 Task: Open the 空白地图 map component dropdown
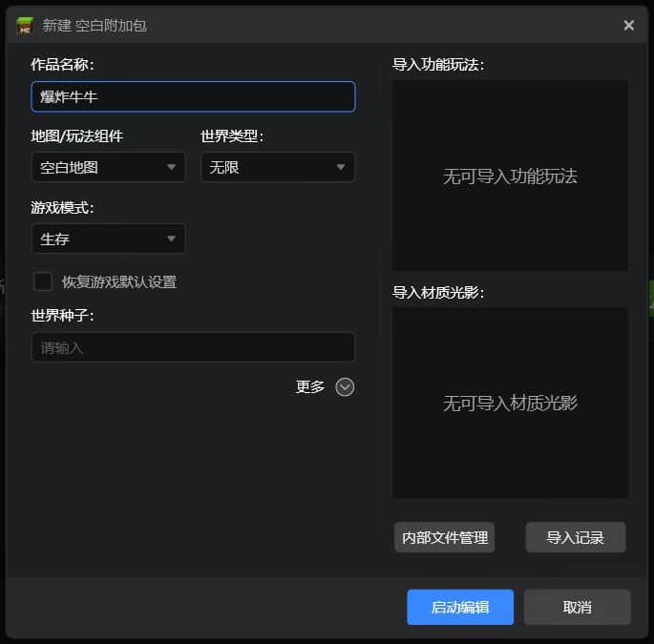click(108, 167)
